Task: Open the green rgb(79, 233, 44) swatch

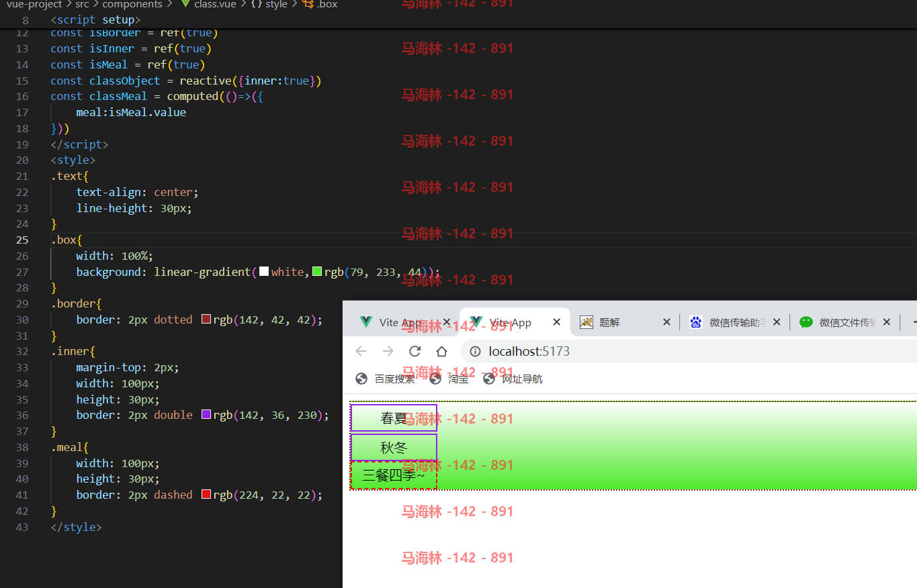Action: click(x=317, y=271)
